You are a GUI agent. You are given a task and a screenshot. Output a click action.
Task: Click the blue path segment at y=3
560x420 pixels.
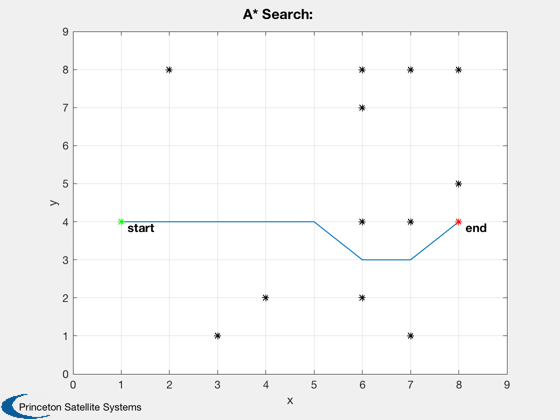(386, 260)
